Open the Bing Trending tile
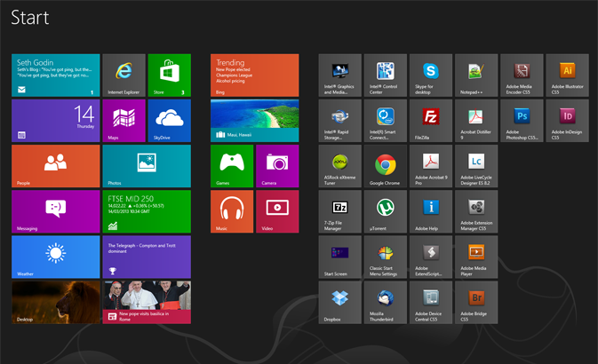 (254, 75)
